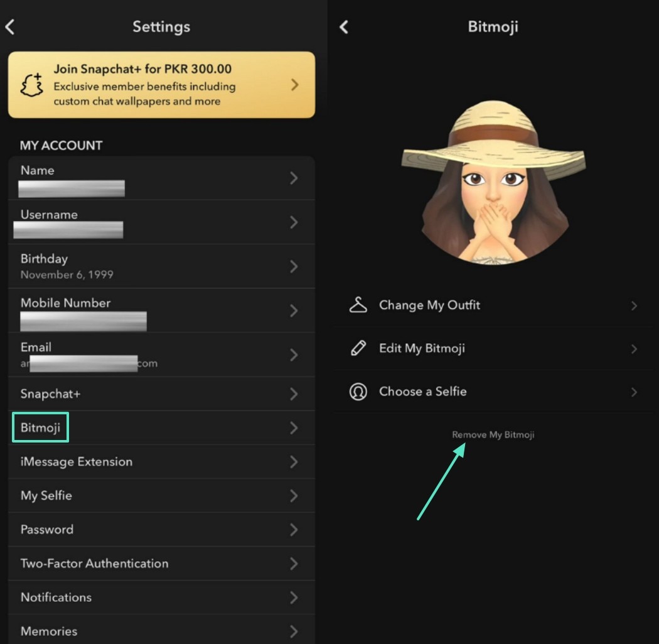
Task: Select the Notifications settings row
Action: (161, 597)
